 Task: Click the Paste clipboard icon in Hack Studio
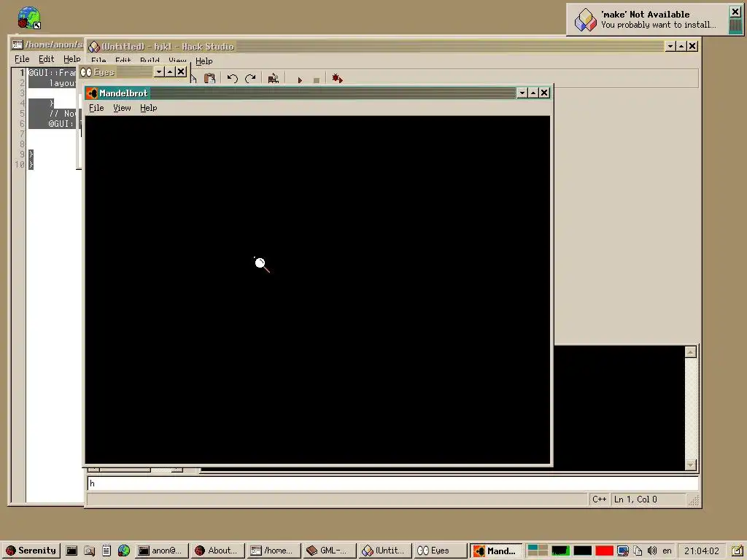tap(209, 79)
